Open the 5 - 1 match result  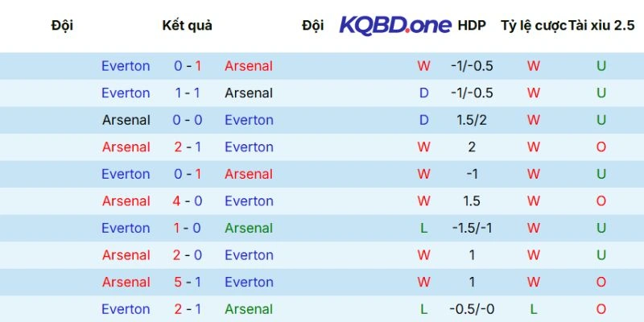(x=187, y=283)
